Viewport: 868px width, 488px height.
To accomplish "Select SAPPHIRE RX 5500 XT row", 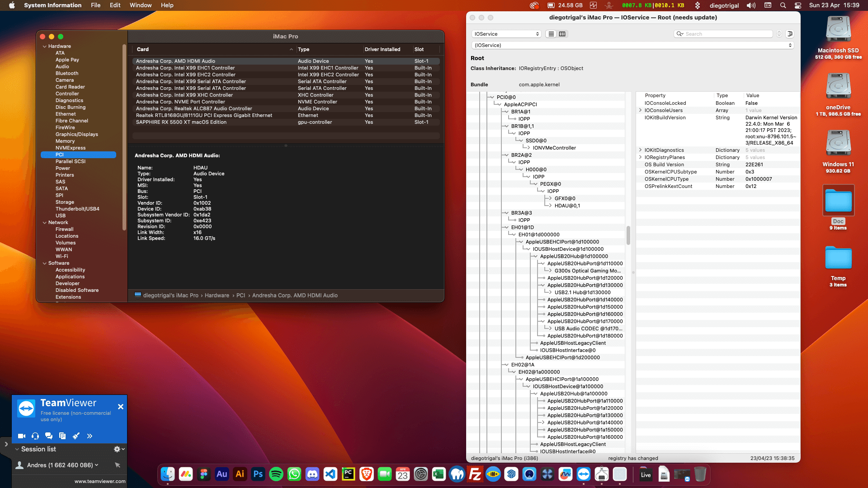I will (286, 122).
